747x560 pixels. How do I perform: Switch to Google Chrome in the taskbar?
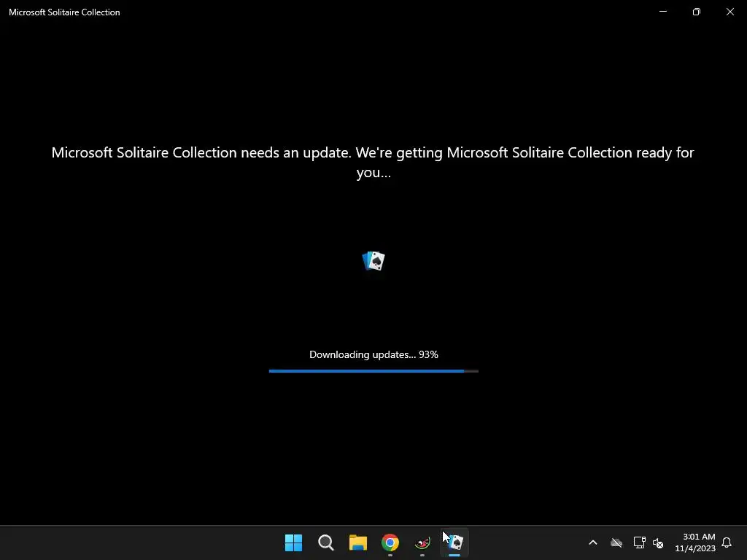coord(390,542)
